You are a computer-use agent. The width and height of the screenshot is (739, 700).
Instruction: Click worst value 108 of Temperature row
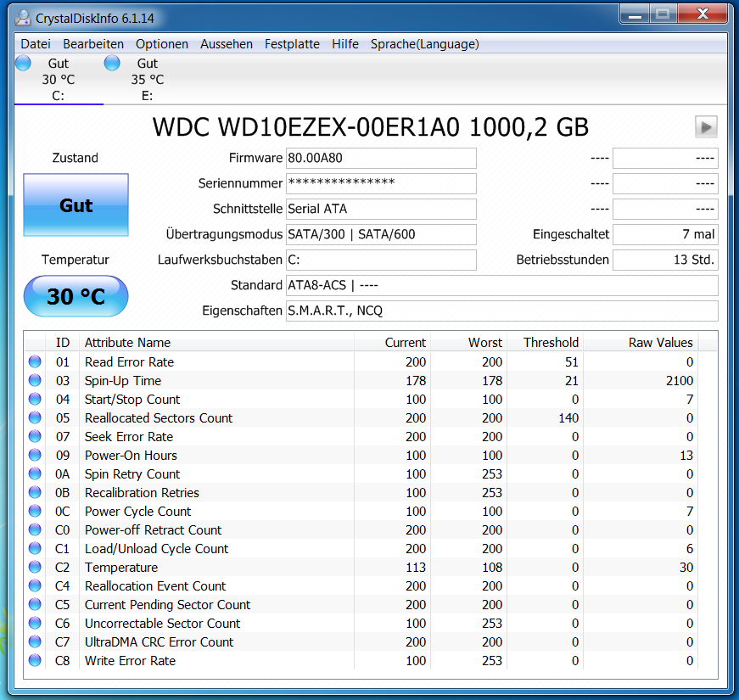tap(492, 568)
